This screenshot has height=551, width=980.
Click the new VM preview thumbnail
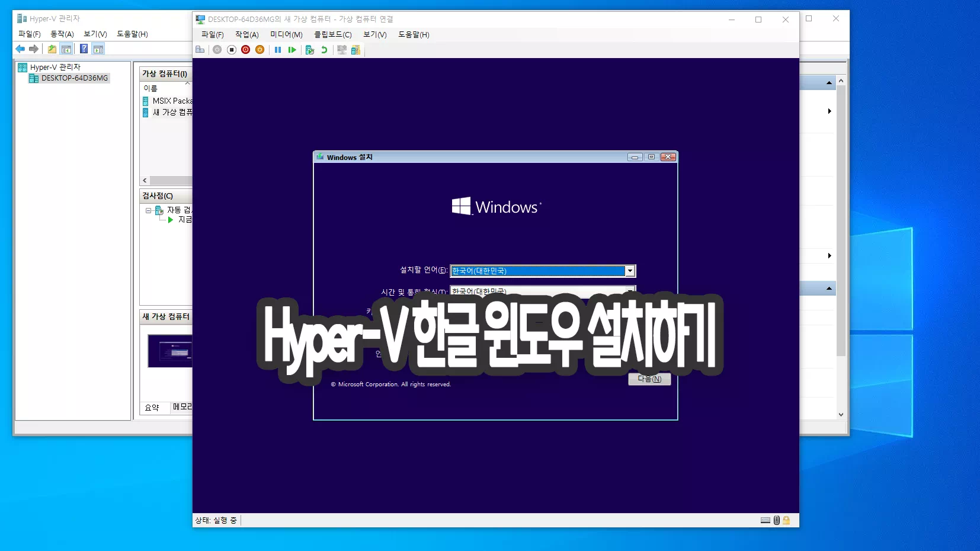[x=171, y=351]
